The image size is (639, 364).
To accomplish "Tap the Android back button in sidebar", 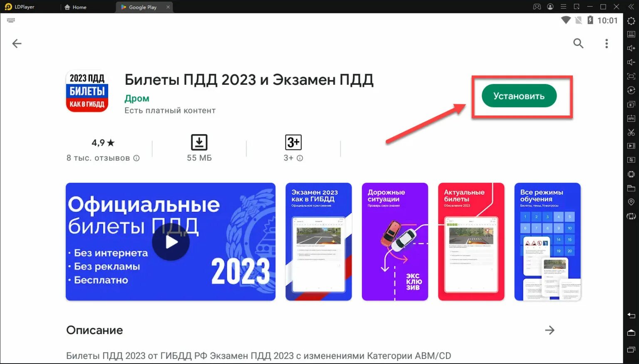I will point(631,315).
